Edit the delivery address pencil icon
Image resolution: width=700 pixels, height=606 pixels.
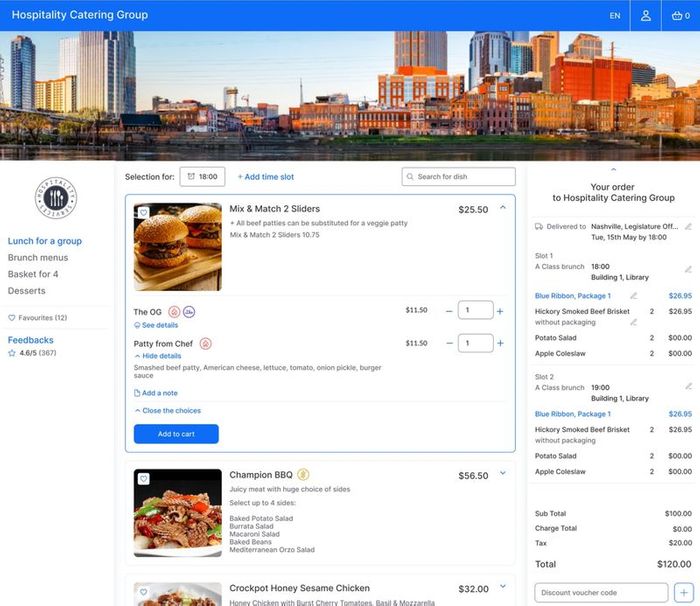688,227
